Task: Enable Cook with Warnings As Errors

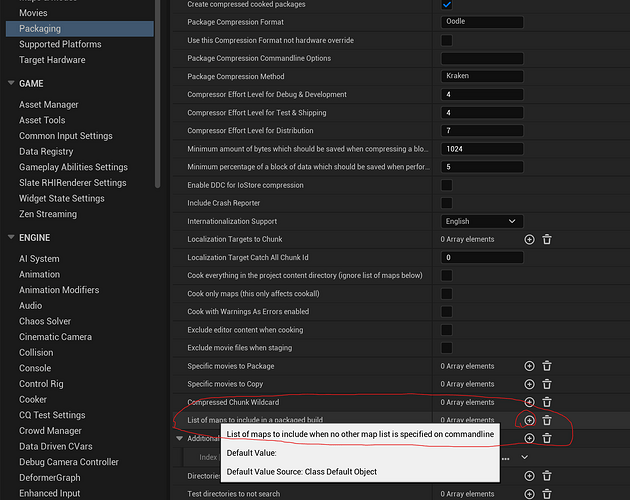Action: 446,311
